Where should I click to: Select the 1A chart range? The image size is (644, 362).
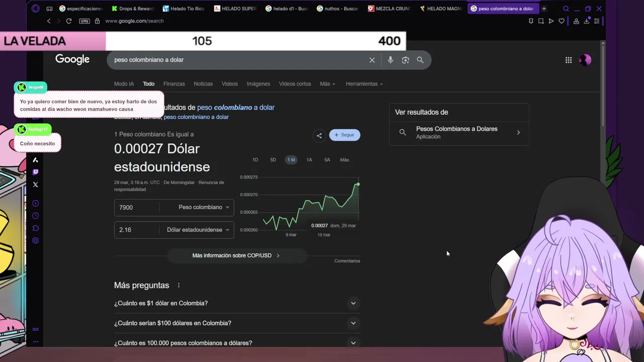(309, 160)
